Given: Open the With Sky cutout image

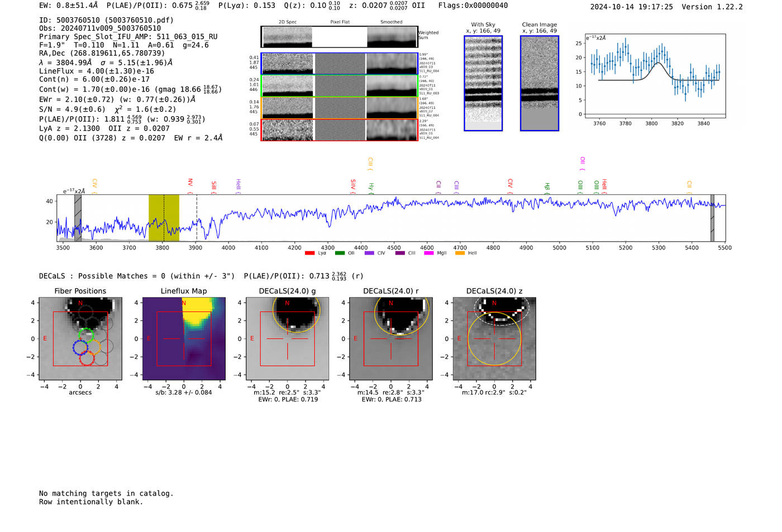Looking at the screenshot, I should pyautogui.click(x=483, y=83).
